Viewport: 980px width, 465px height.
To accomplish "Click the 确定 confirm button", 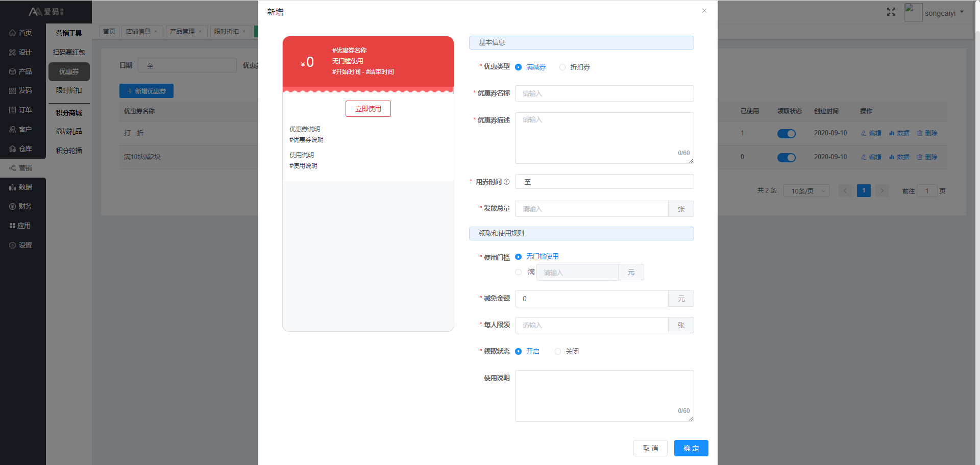I will tap(691, 448).
